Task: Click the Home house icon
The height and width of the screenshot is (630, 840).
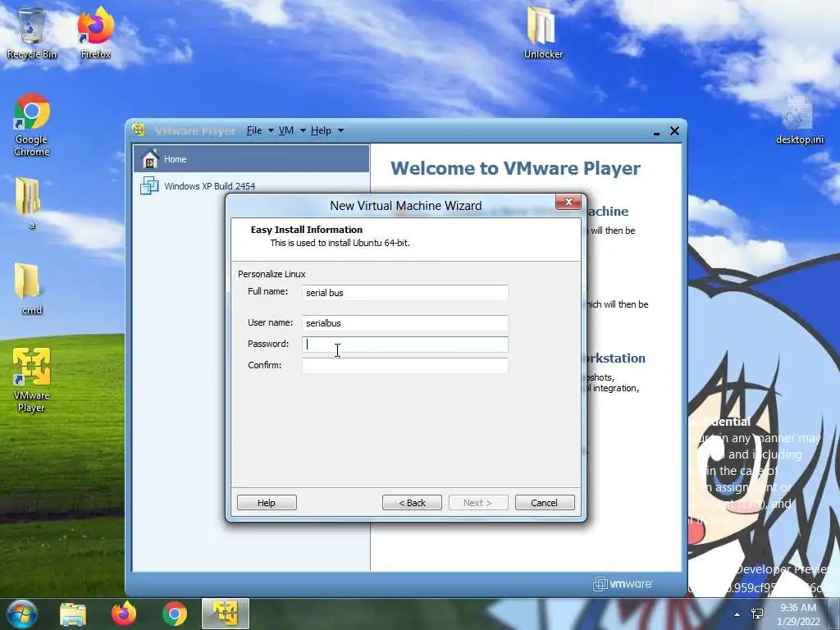Action: [x=150, y=158]
